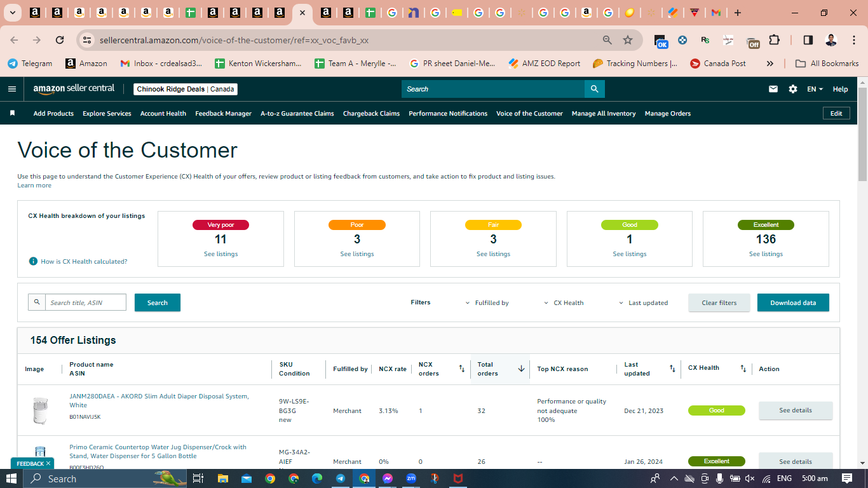Open the EN language dropdown
The height and width of the screenshot is (488, 868).
[x=815, y=89]
